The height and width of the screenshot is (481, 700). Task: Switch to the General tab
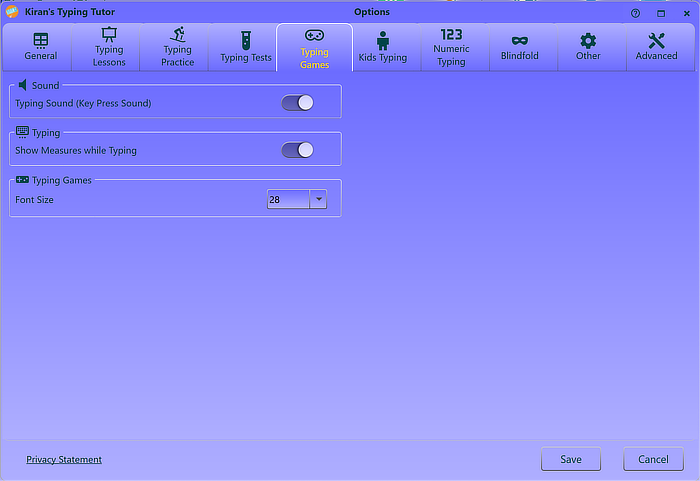coord(38,47)
